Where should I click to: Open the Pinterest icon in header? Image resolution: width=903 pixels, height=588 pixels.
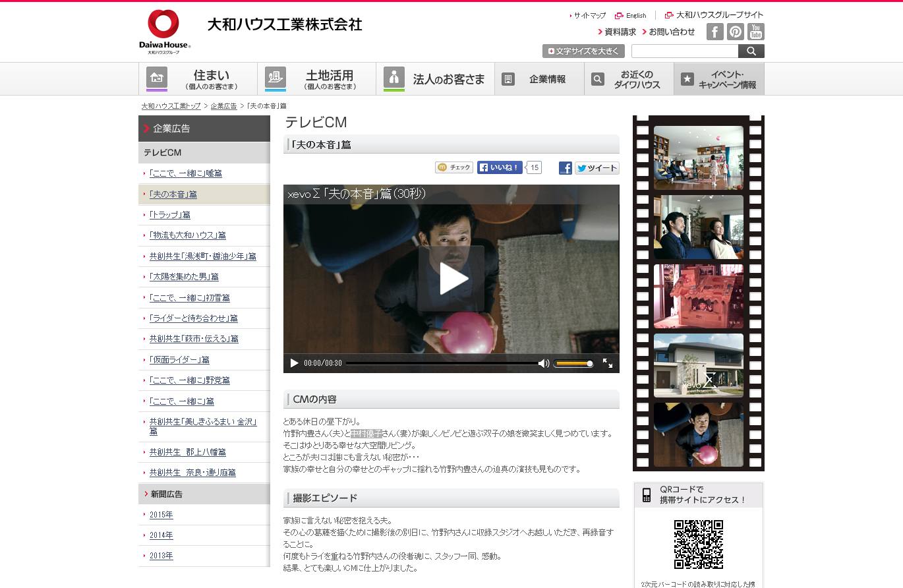tap(736, 32)
